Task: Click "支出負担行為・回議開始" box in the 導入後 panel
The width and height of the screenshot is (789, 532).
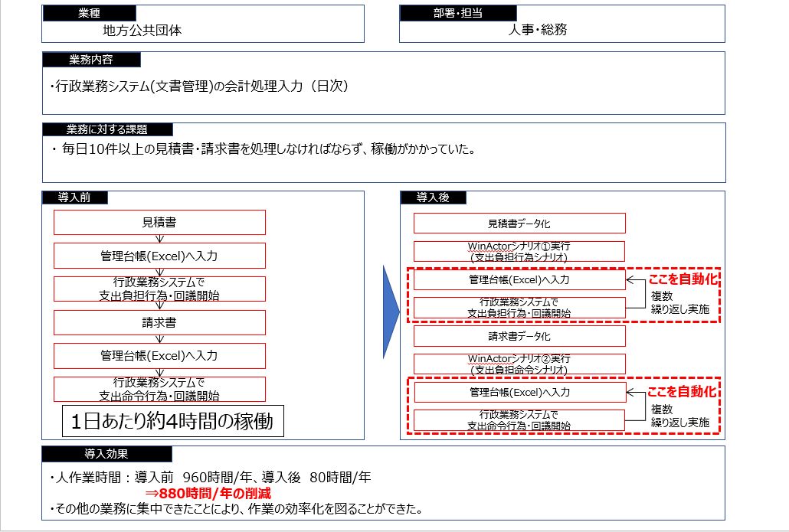Action: [519, 308]
